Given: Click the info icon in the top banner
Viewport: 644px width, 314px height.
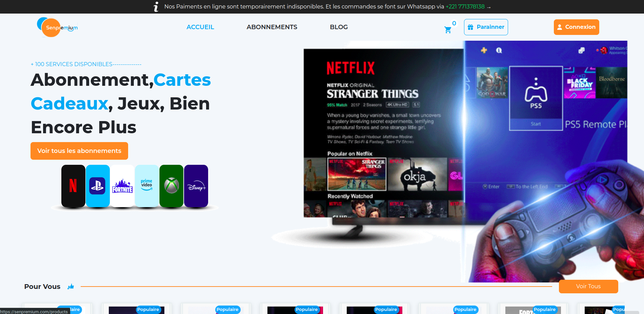Looking at the screenshot, I should pos(156,6).
